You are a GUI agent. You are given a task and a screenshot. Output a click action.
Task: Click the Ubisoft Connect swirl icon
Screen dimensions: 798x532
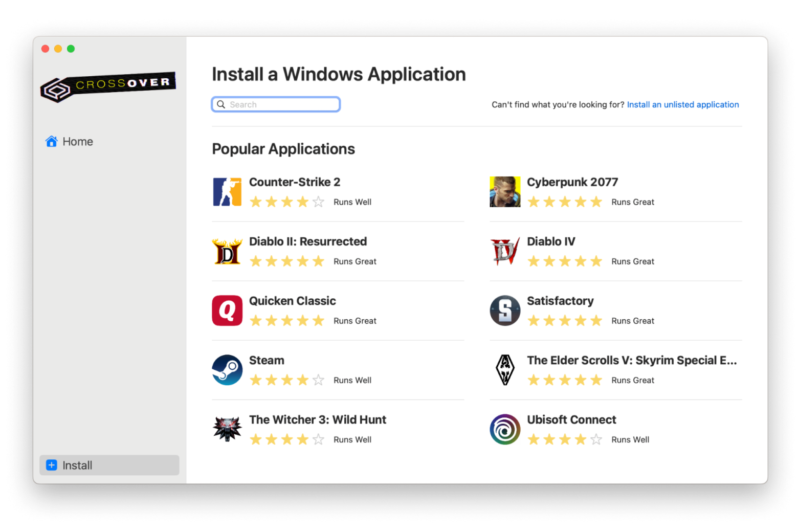pos(505,429)
